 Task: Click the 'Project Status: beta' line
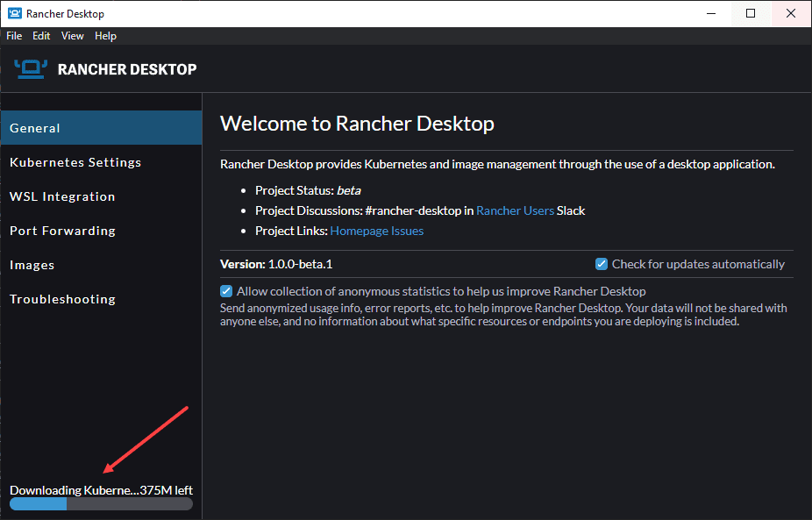click(x=308, y=190)
